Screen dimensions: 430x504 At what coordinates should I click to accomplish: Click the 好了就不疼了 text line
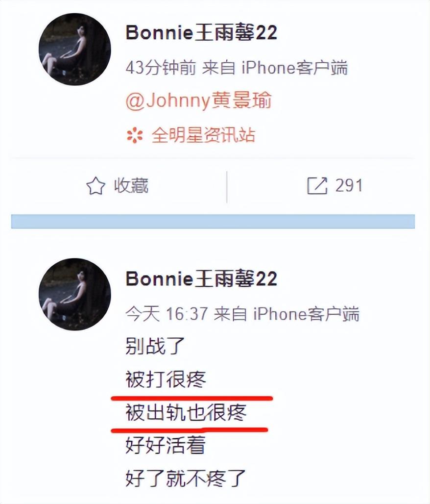tap(185, 479)
